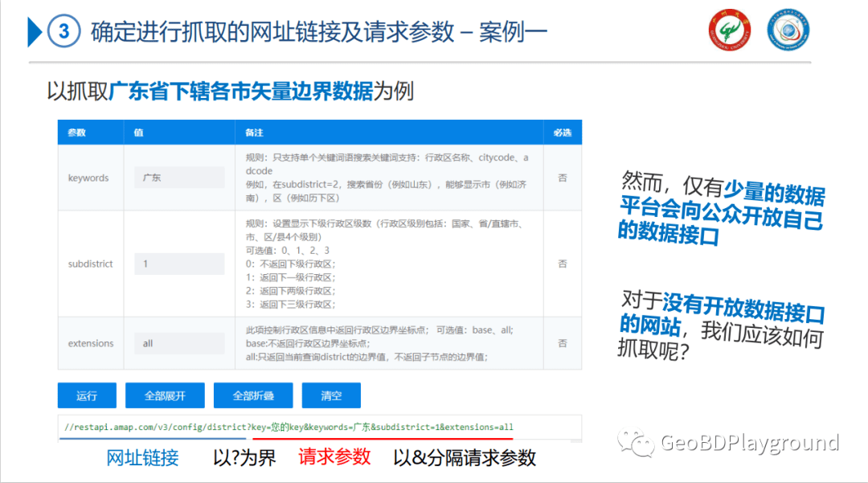Viewport: 868px width, 483px height.
Task: Click the extensions value field containing all
Action: point(178,343)
